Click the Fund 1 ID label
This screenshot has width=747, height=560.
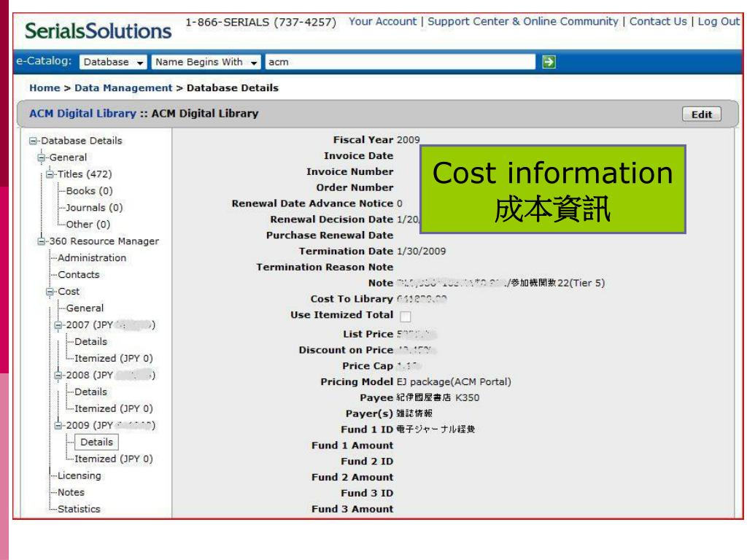click(x=367, y=429)
